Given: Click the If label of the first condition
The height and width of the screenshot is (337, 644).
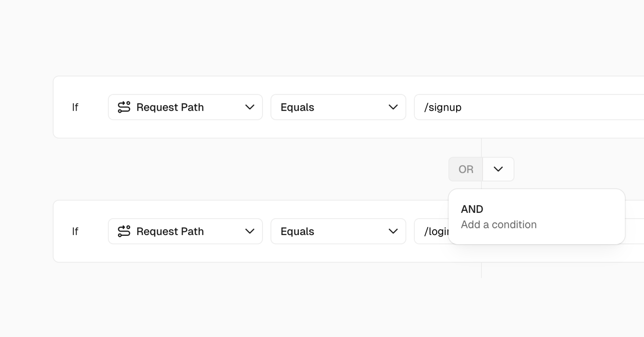Looking at the screenshot, I should 75,107.
